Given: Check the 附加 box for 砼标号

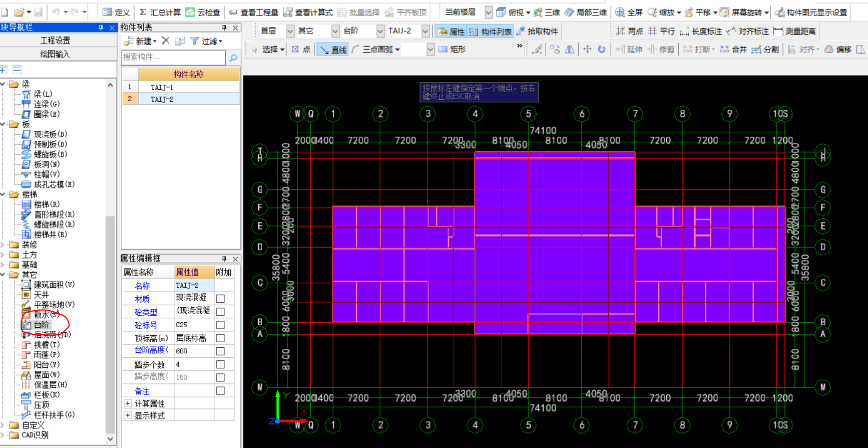Looking at the screenshot, I should tap(220, 325).
